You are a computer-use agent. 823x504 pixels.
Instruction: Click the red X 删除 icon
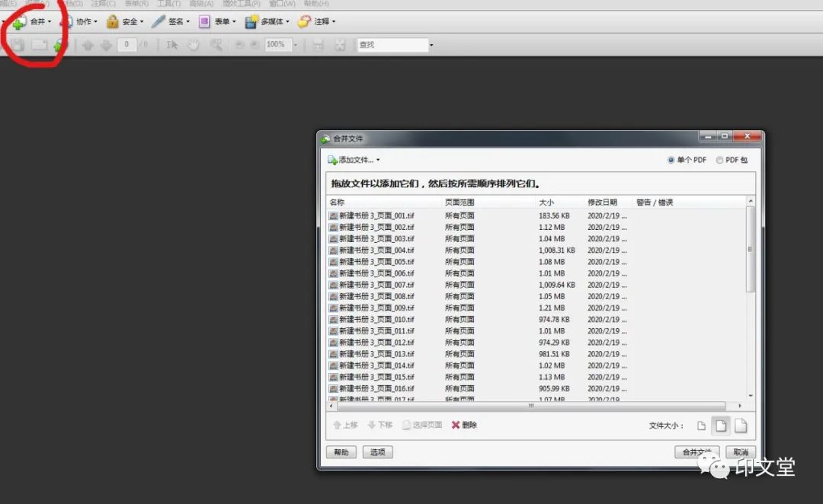pos(456,425)
